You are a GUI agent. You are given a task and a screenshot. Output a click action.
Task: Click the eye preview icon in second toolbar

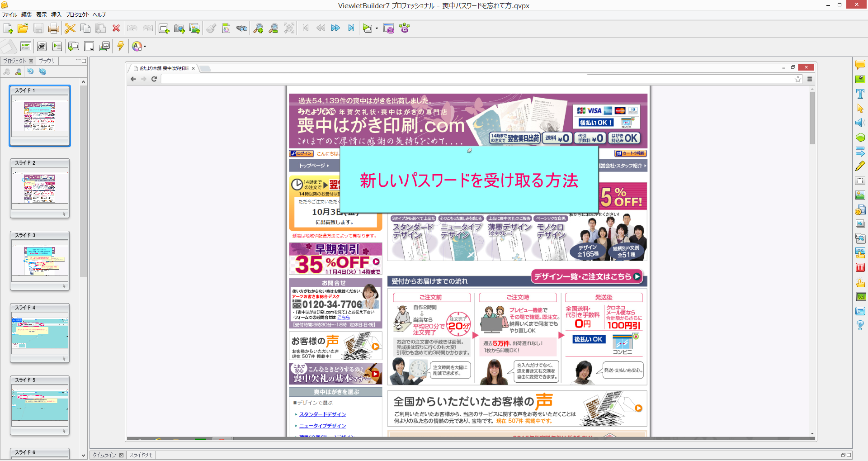42,46
